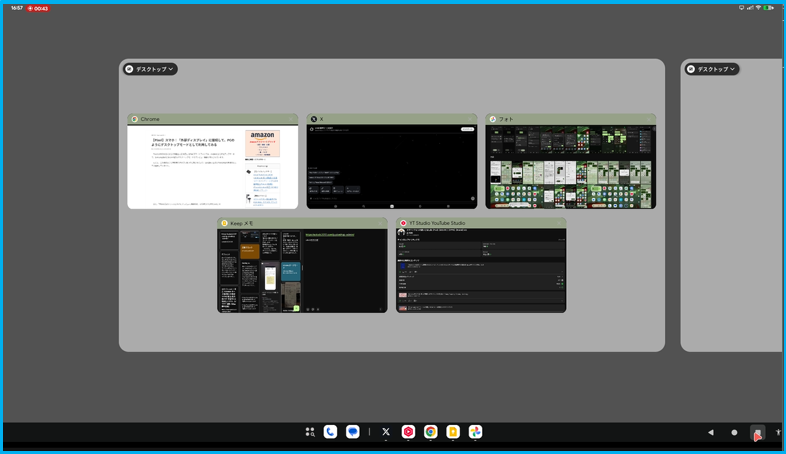Switch to the X window preview
Screen dimensions: 786x454
391,166
